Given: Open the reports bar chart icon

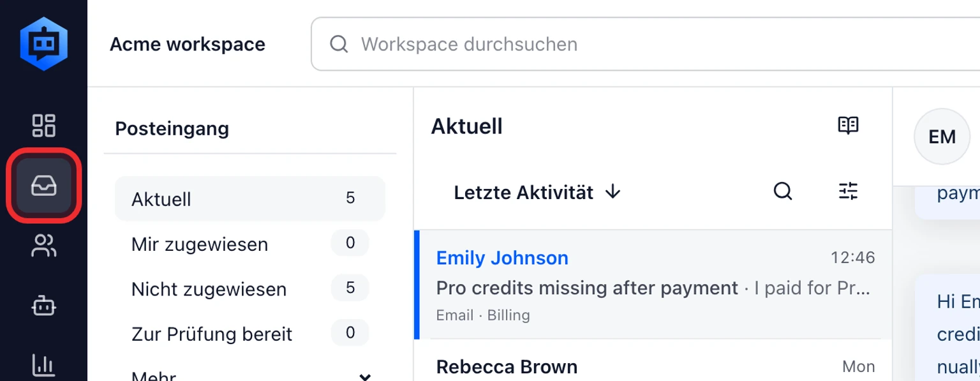Looking at the screenshot, I should pos(43,366).
